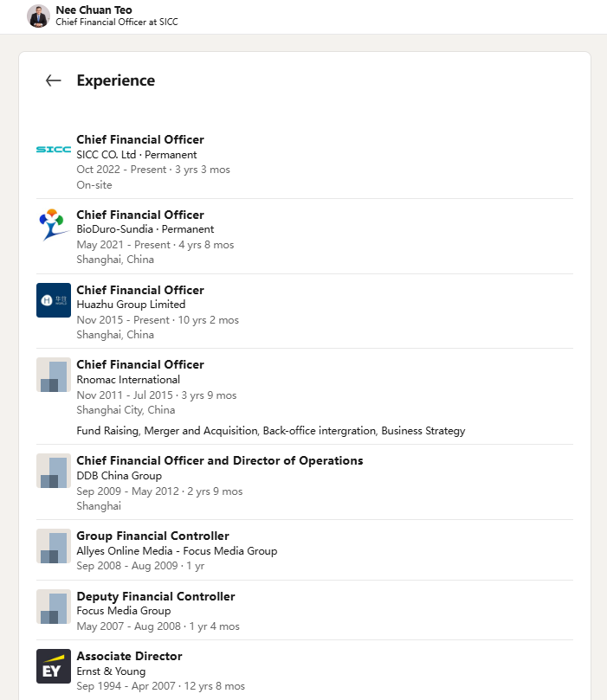Click the SICC company logo
Screen dimensions: 607x700
click(54, 149)
